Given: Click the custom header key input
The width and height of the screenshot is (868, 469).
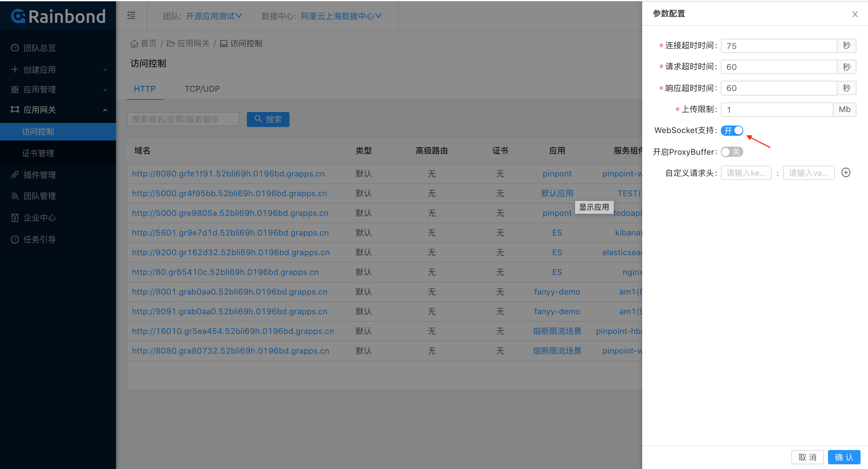Looking at the screenshot, I should [746, 173].
